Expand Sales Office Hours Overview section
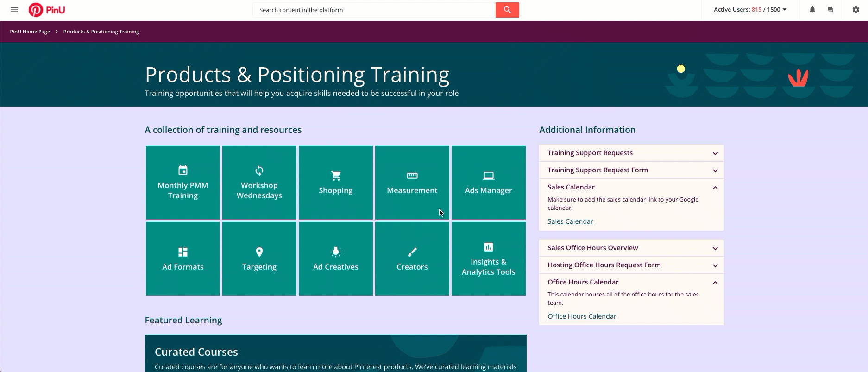This screenshot has width=868, height=372. click(x=631, y=248)
